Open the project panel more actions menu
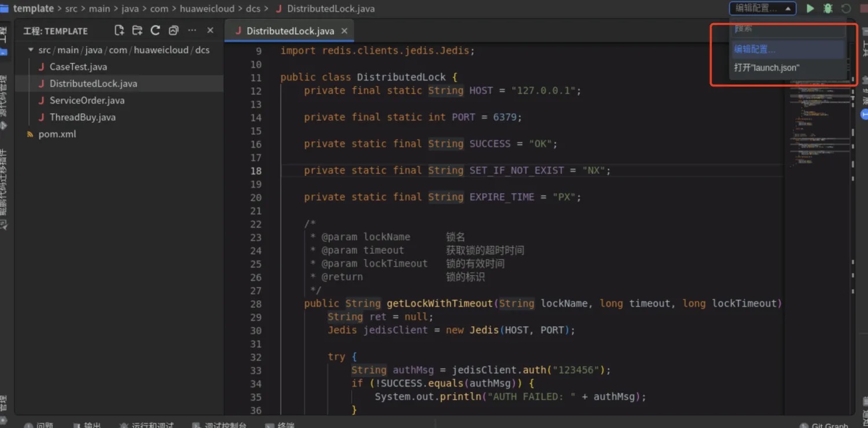The width and height of the screenshot is (868, 428). click(192, 31)
